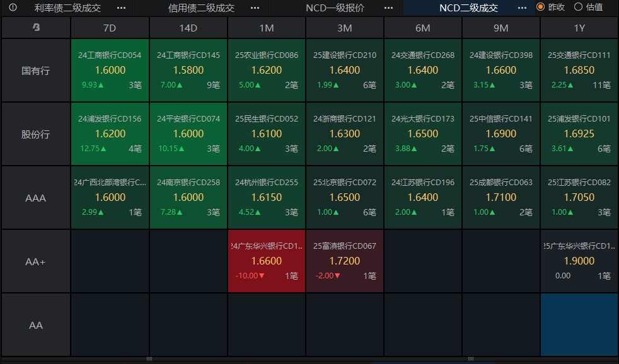Open the 25广东华兴银行 1.9000 cell

tap(579, 261)
